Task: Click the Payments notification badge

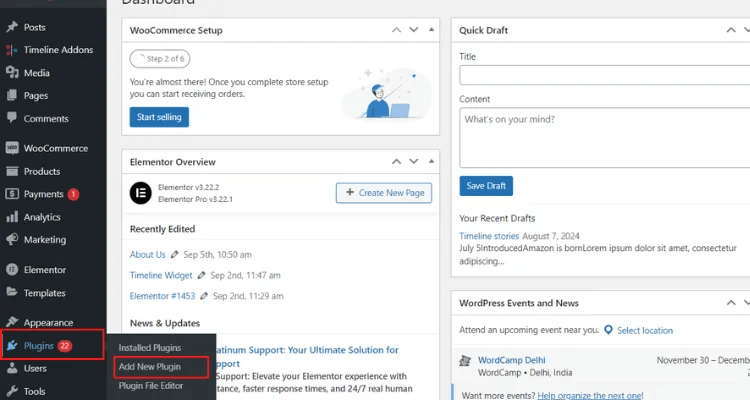Action: (x=73, y=194)
